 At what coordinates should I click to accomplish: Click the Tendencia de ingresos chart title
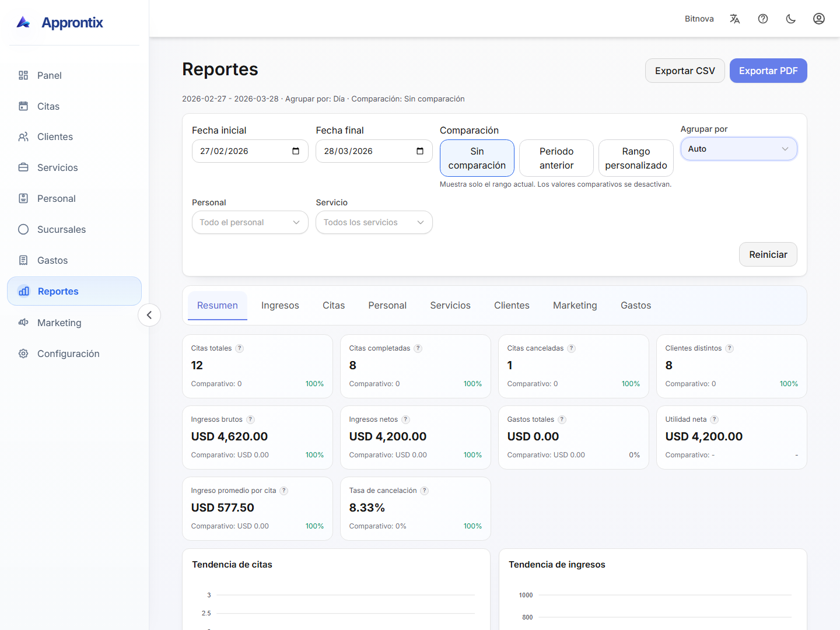(x=557, y=565)
